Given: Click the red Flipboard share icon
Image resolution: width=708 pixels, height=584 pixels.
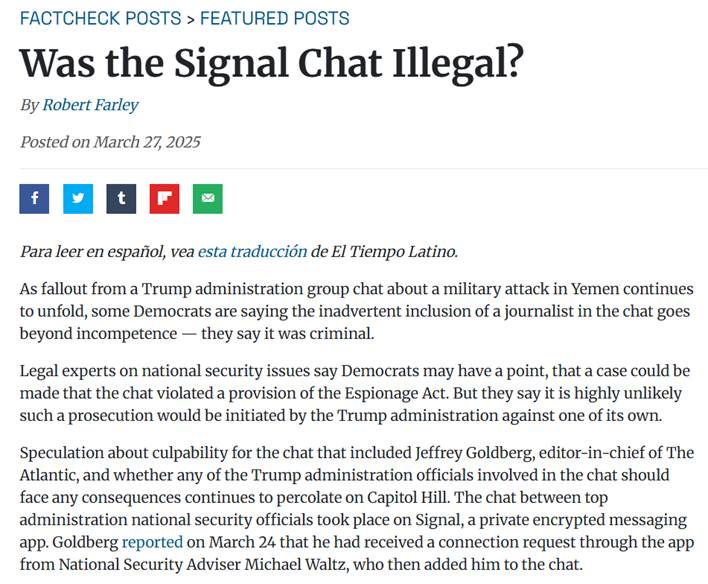Looking at the screenshot, I should click(x=164, y=199).
